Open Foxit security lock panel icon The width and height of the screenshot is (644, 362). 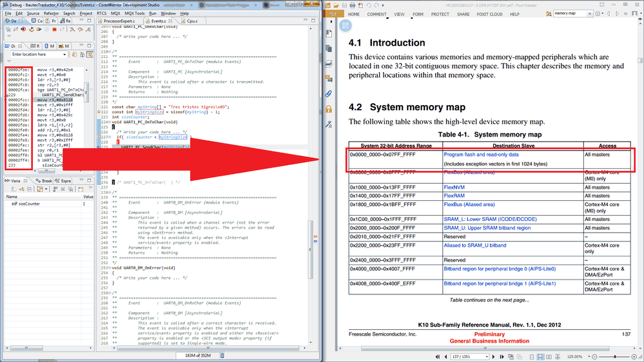pyautogui.click(x=329, y=109)
